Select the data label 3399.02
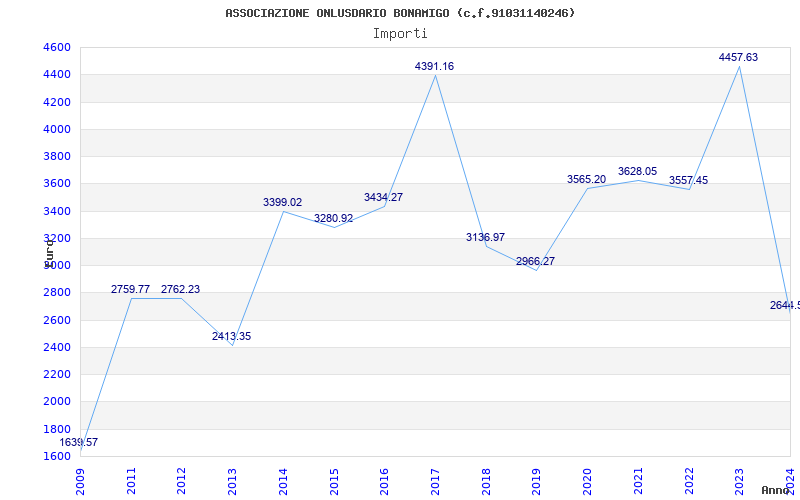The height and width of the screenshot is (500, 800). click(283, 203)
